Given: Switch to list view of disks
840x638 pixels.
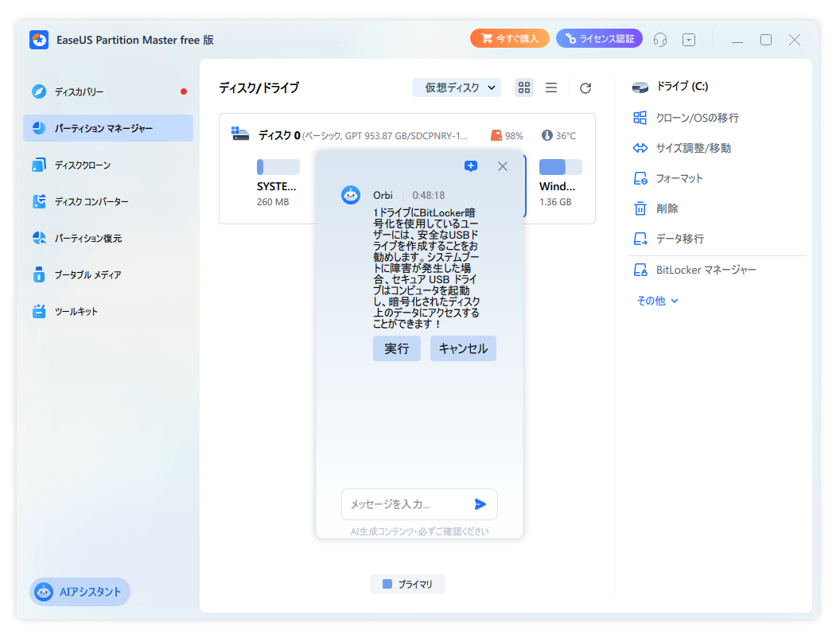Looking at the screenshot, I should [551, 88].
